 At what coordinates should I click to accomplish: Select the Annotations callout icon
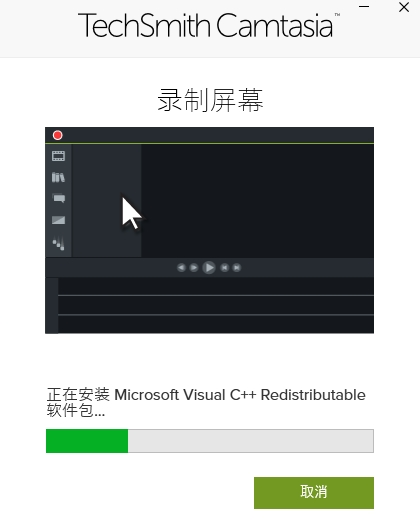(x=59, y=198)
